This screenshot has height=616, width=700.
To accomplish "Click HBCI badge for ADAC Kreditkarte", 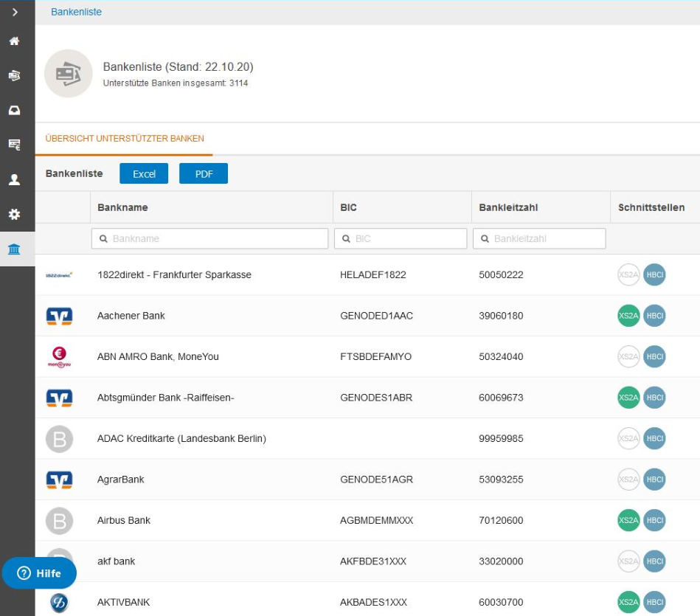I will pos(654,438).
